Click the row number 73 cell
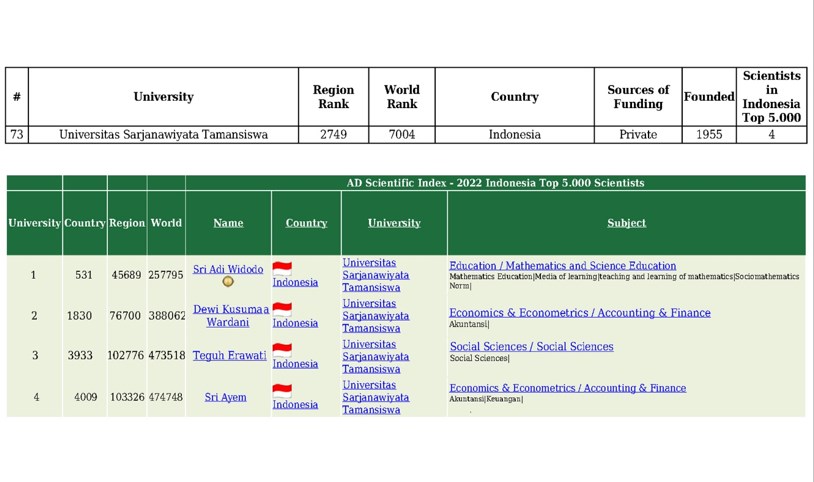The width and height of the screenshot is (814, 482). point(17,135)
